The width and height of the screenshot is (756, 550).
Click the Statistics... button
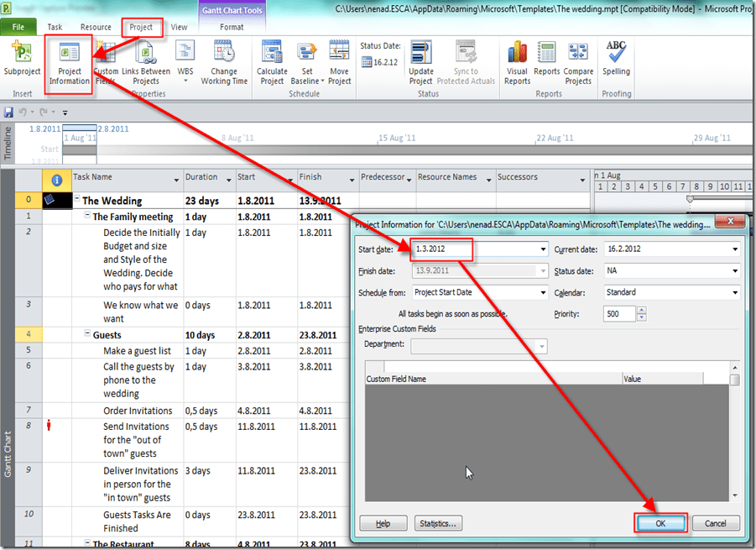(x=437, y=523)
